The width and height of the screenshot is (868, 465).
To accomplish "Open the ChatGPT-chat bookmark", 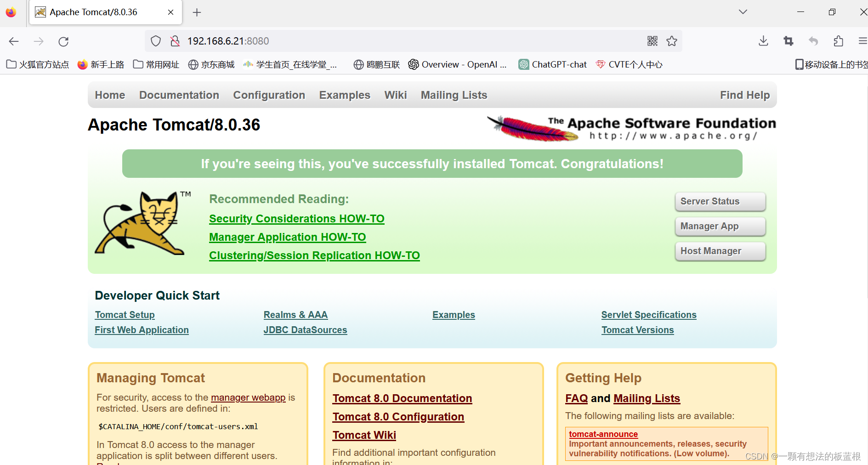I will tap(553, 64).
